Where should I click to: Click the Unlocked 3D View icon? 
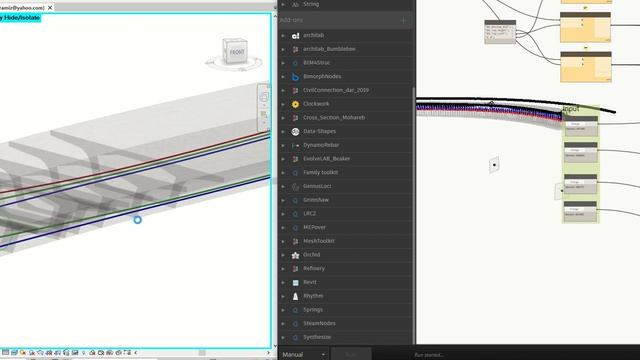click(x=66, y=352)
